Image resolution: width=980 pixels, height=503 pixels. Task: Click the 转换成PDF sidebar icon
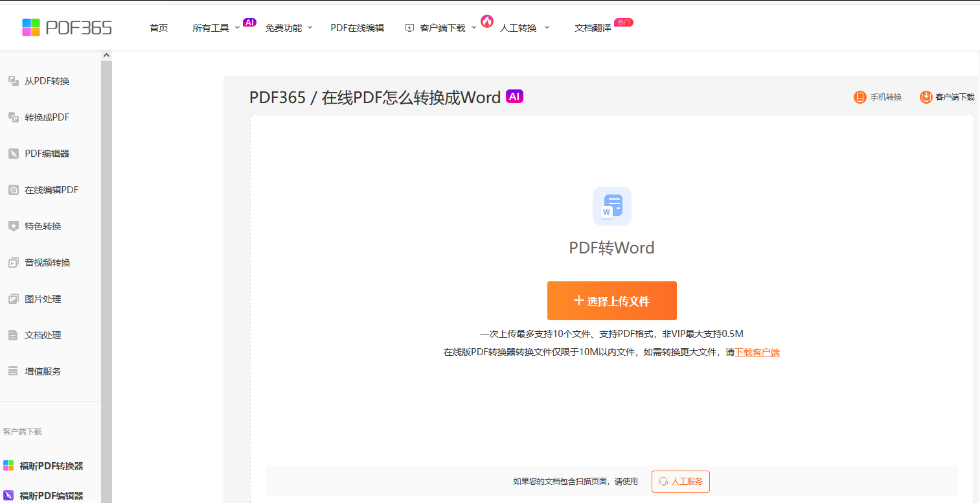[x=13, y=117]
